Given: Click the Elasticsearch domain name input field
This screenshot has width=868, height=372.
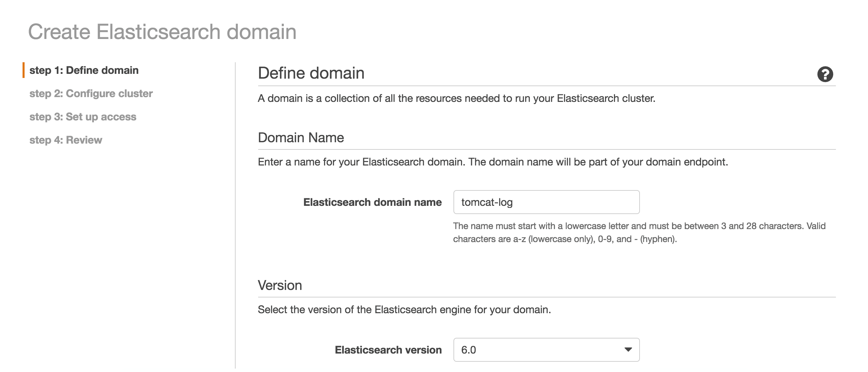Looking at the screenshot, I should coord(546,202).
